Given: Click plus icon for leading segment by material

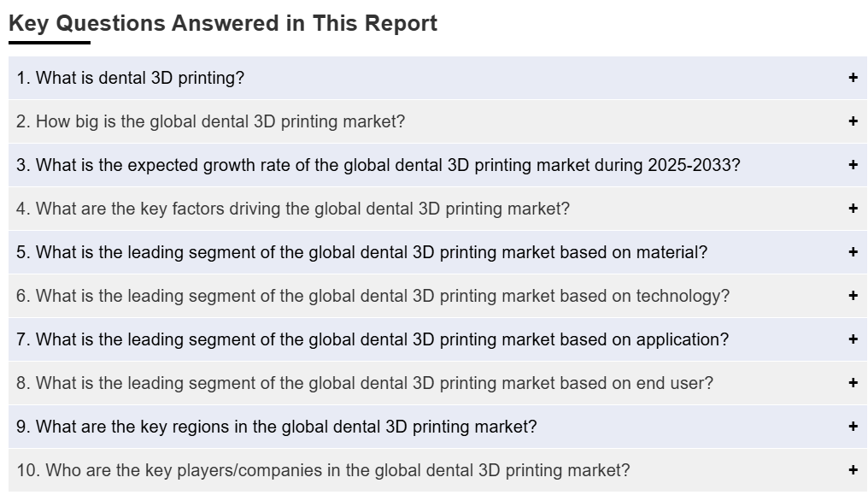Looking at the screenshot, I should point(853,252).
